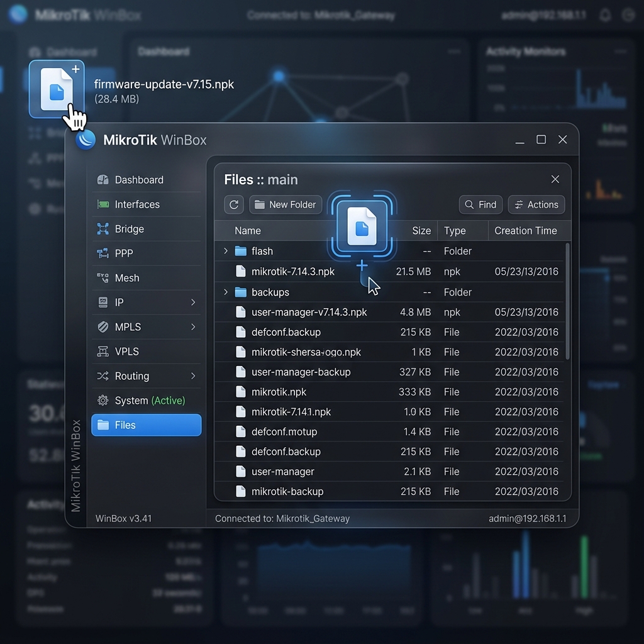Click the PPP connection icon

[x=103, y=253]
